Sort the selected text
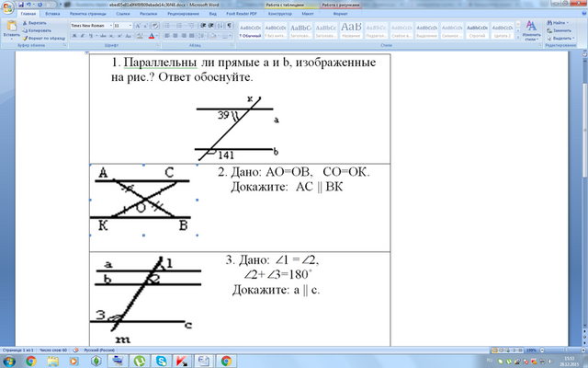This screenshot has height=368, width=588. [x=220, y=26]
